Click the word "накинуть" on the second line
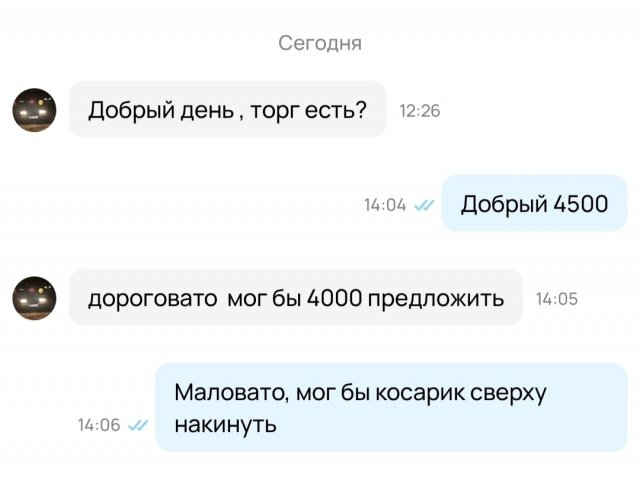This screenshot has width=640, height=484. [225, 423]
